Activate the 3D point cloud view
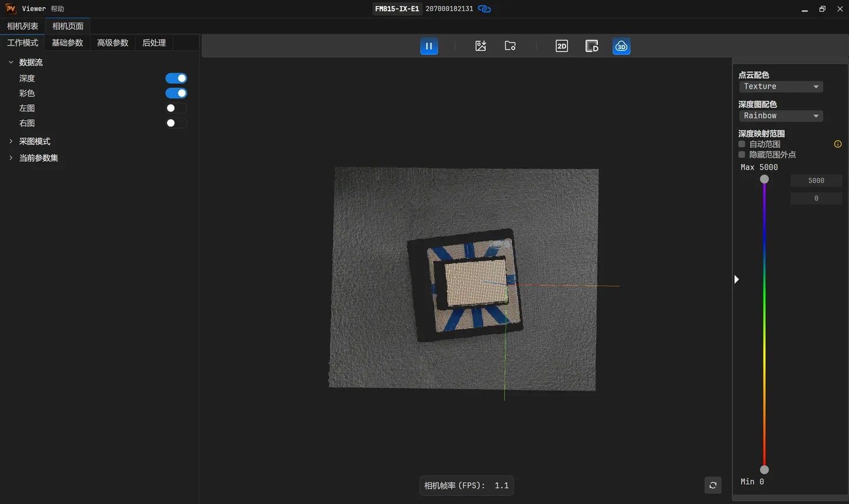This screenshot has width=849, height=504. pos(621,46)
